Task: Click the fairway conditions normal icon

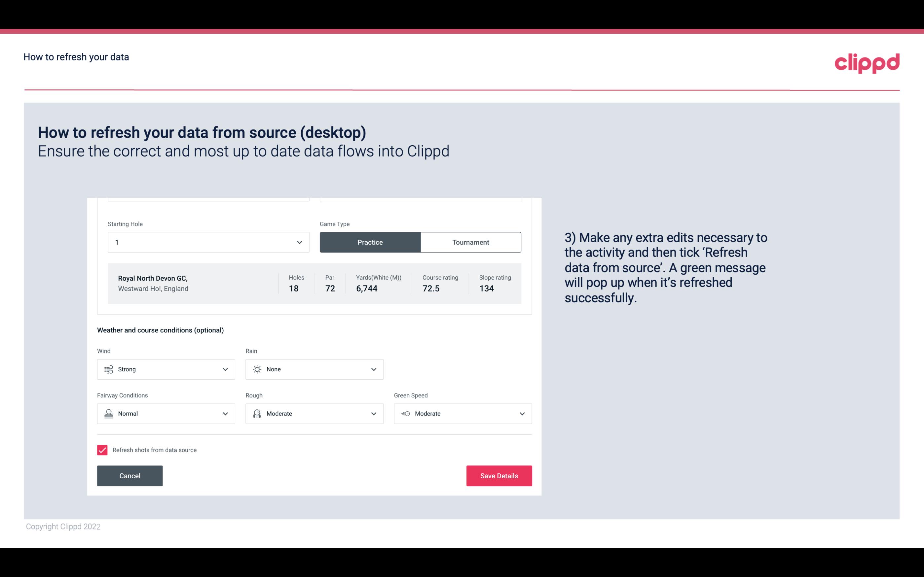Action: point(108,414)
